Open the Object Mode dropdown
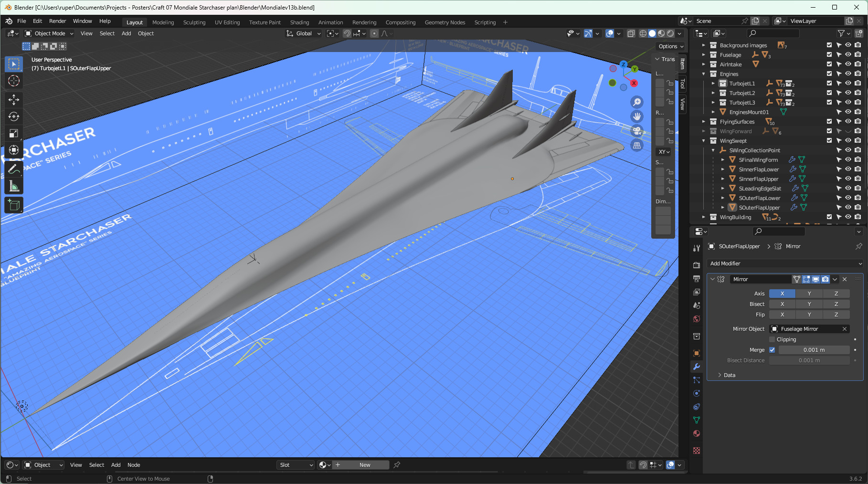868x484 pixels. [49, 33]
